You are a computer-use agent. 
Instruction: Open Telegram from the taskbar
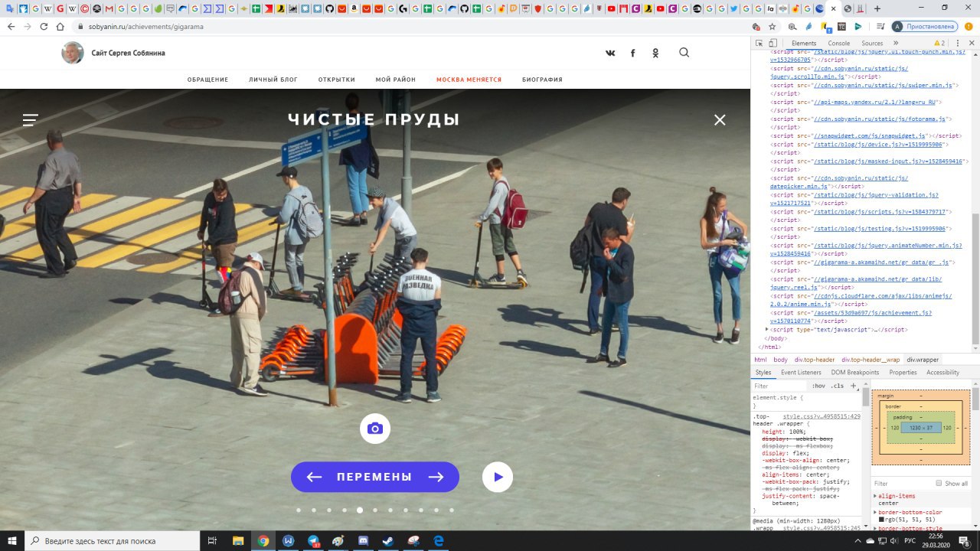(x=314, y=540)
